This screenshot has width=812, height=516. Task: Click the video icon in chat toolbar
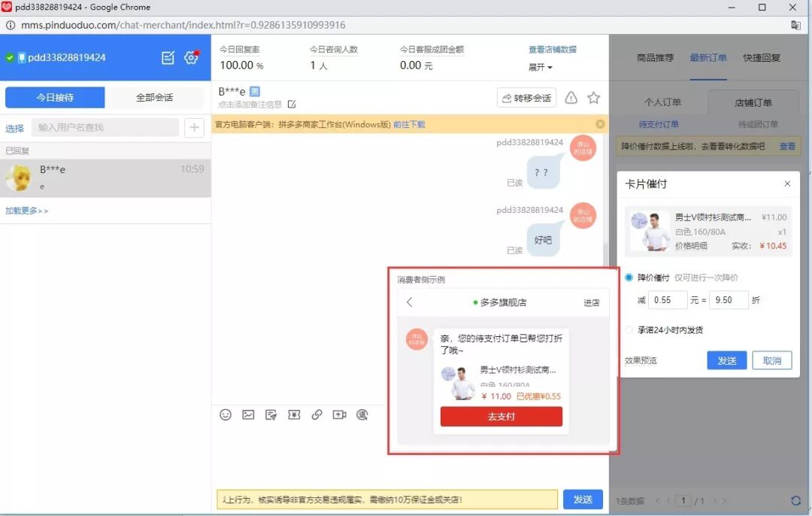tap(339, 414)
